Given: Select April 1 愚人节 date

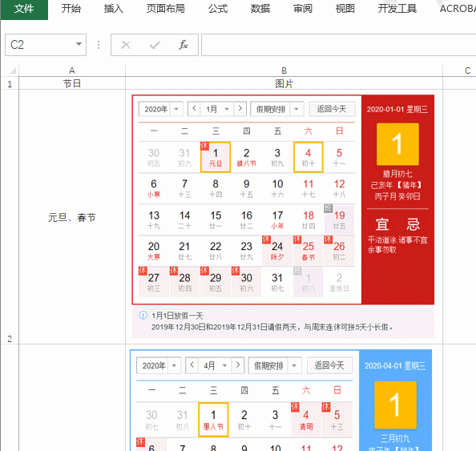Looking at the screenshot, I should [x=213, y=420].
